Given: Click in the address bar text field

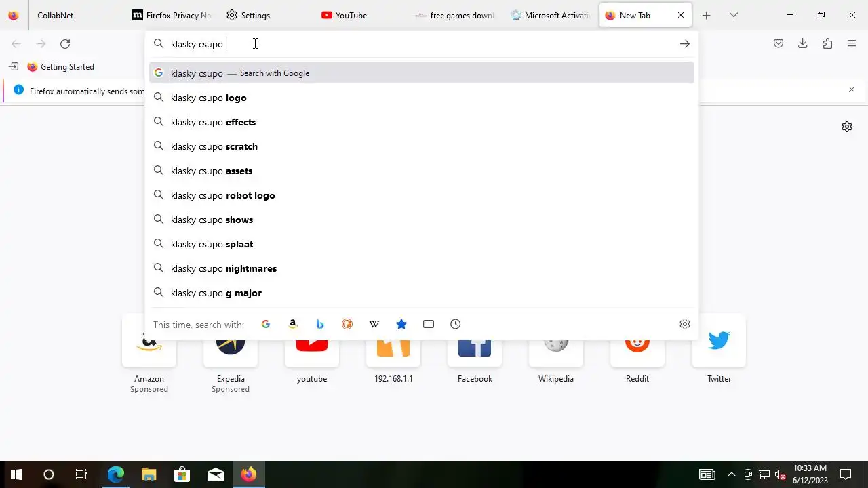Looking at the screenshot, I should click(420, 44).
